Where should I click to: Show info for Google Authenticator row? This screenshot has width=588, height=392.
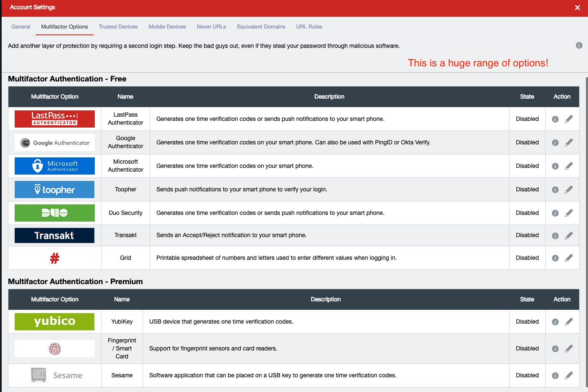[x=555, y=143]
